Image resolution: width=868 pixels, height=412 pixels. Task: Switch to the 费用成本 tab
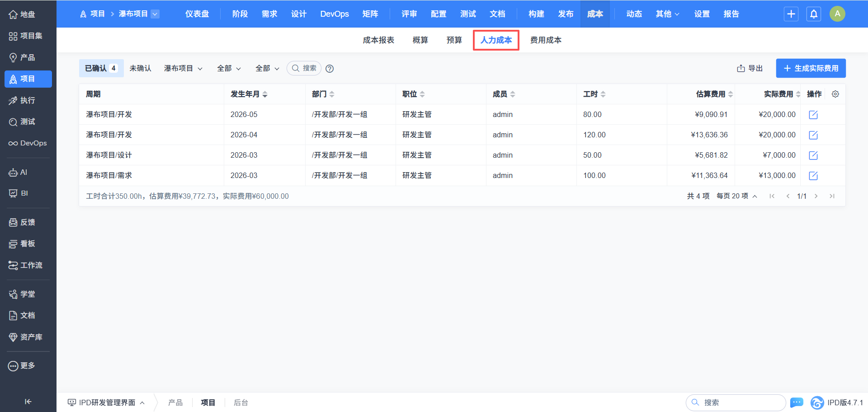546,40
